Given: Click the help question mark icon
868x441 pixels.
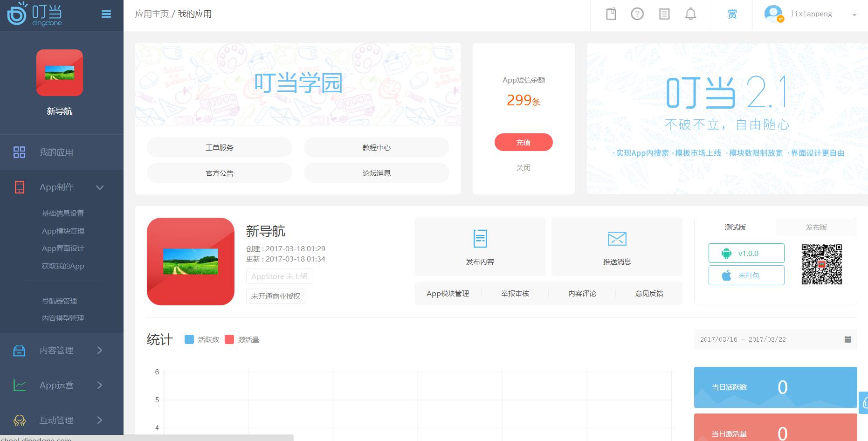Looking at the screenshot, I should pos(637,14).
